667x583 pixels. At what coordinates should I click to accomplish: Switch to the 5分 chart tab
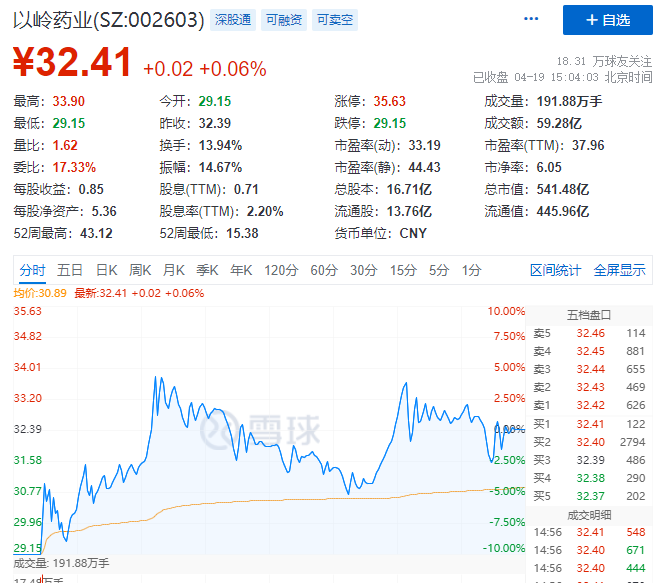tap(439, 270)
